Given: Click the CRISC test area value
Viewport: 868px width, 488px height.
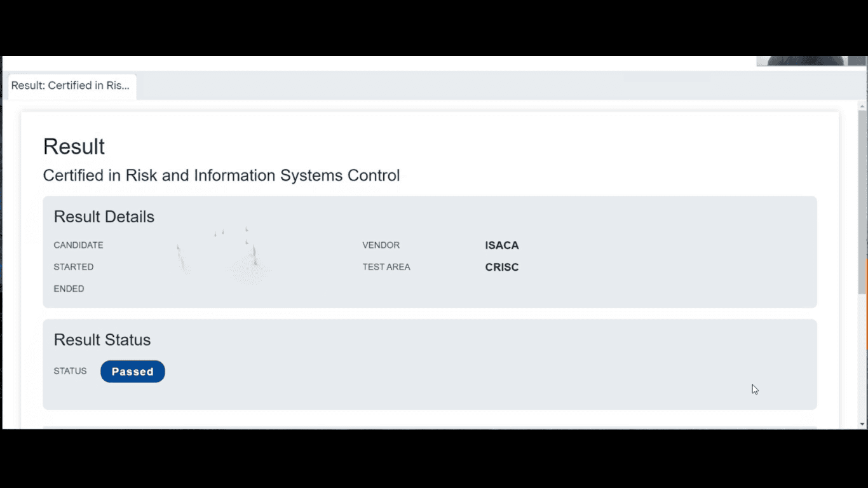Looking at the screenshot, I should tap(502, 268).
